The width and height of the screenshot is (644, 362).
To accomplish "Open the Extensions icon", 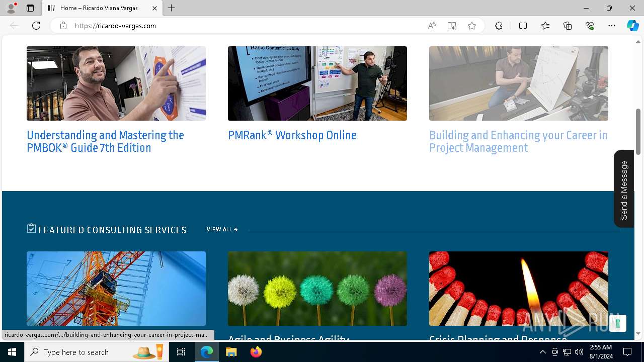I will pyautogui.click(x=499, y=26).
